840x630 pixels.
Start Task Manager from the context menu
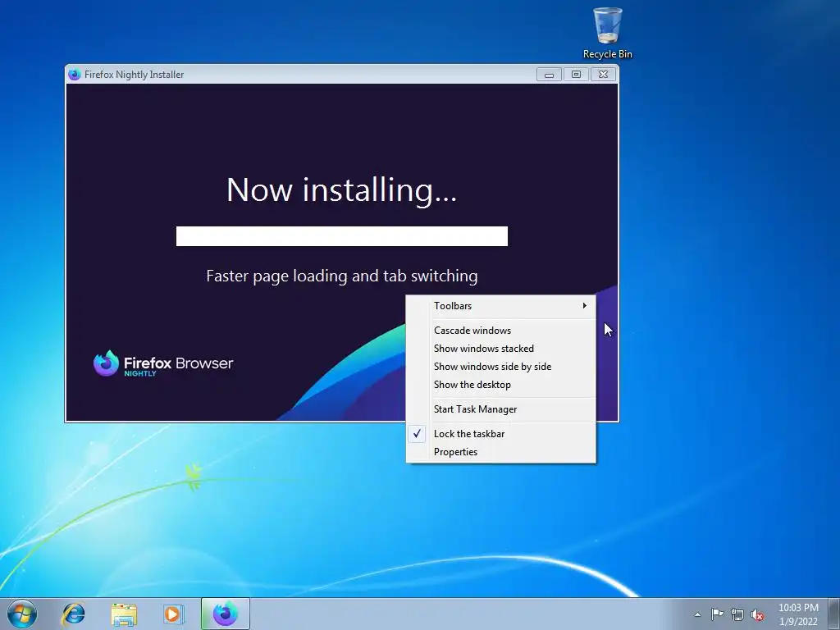pos(501,409)
